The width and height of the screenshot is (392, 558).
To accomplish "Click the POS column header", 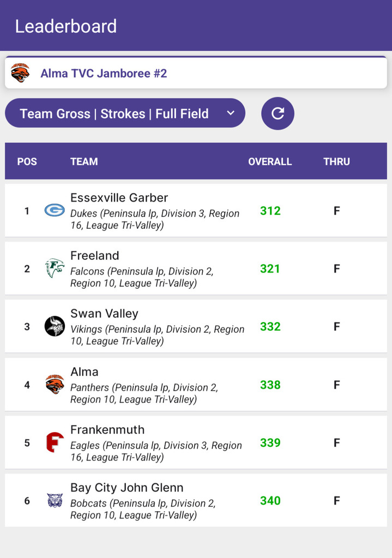I will pos(27,161).
